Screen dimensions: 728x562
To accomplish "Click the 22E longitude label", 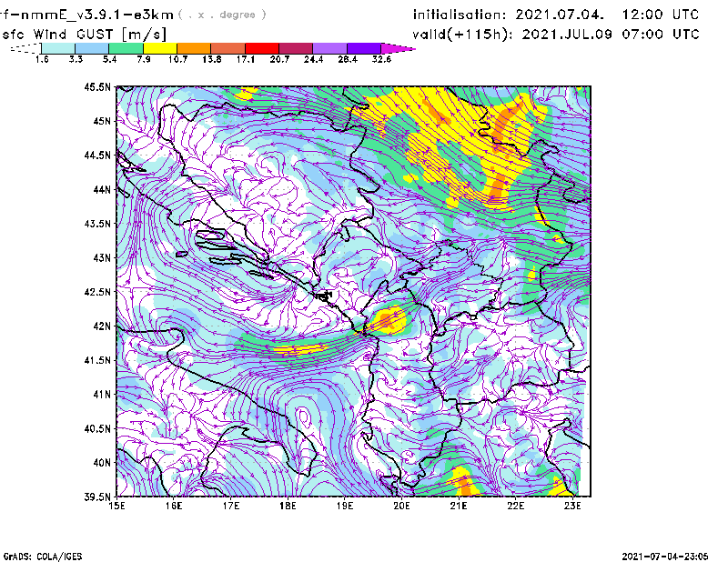I will tap(515, 506).
